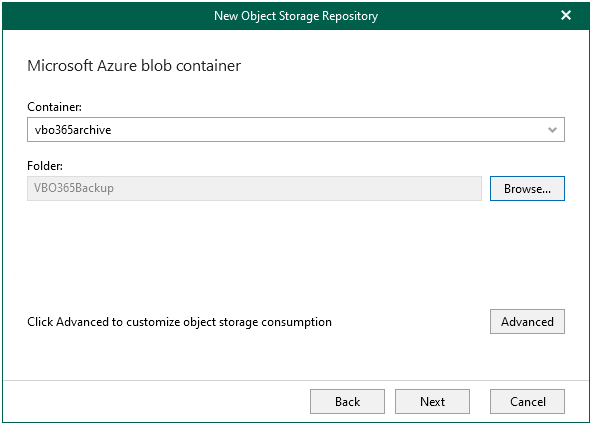The image size is (593, 425).
Task: Proceed with the Next button
Action: (x=432, y=401)
